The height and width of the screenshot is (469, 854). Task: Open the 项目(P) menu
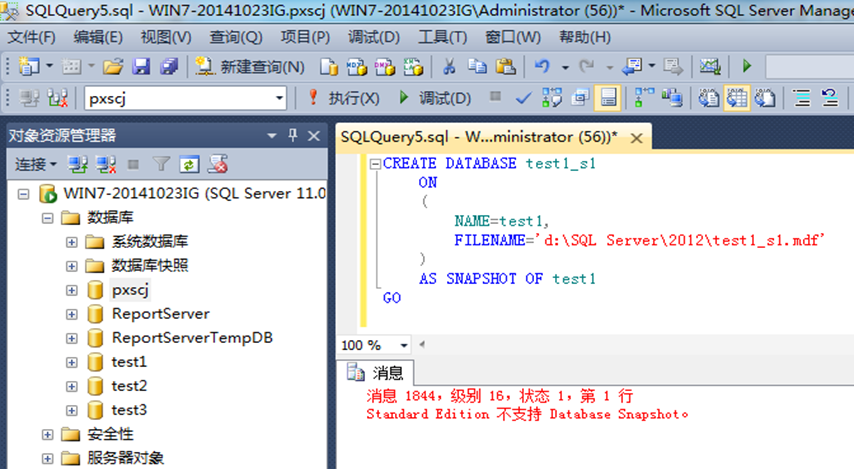305,37
